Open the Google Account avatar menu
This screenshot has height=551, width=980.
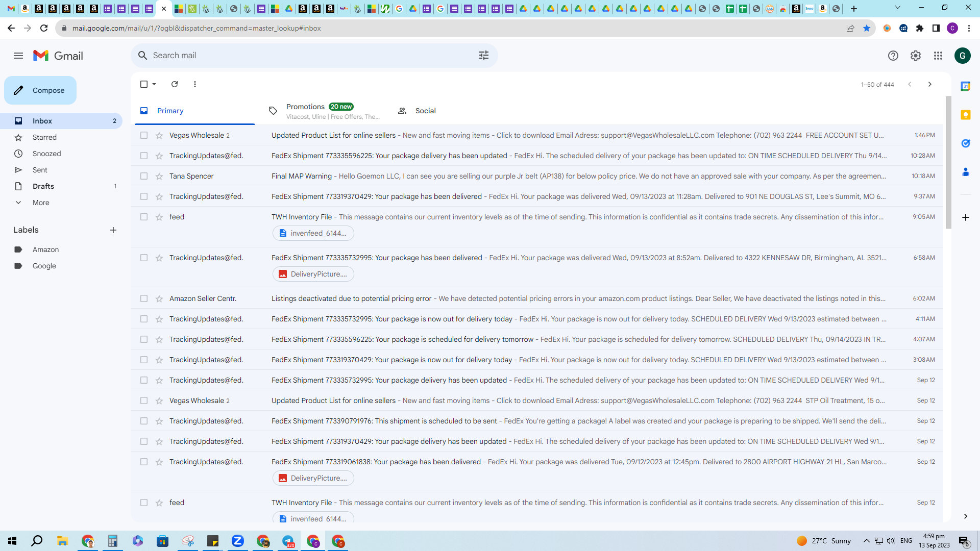[x=963, y=56]
